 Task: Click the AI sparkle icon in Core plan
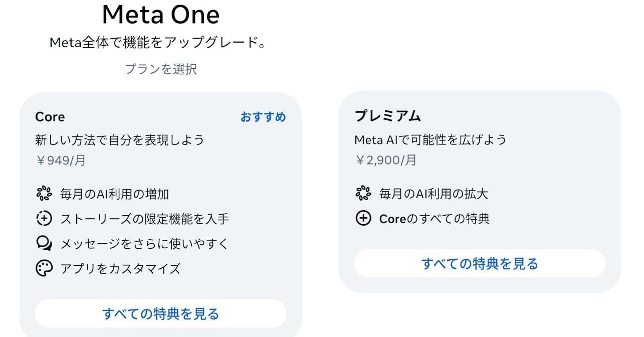(44, 194)
